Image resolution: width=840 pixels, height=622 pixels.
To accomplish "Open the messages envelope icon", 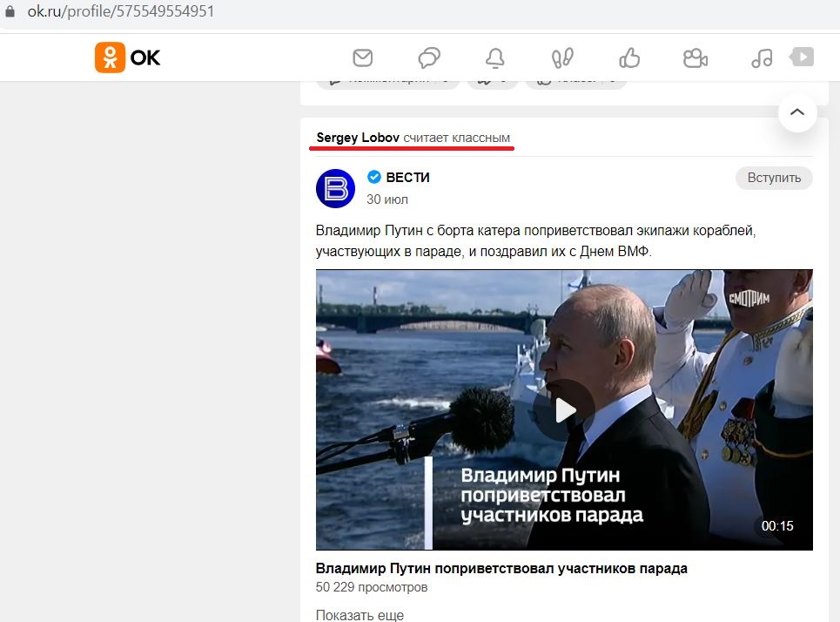I will coord(363,57).
